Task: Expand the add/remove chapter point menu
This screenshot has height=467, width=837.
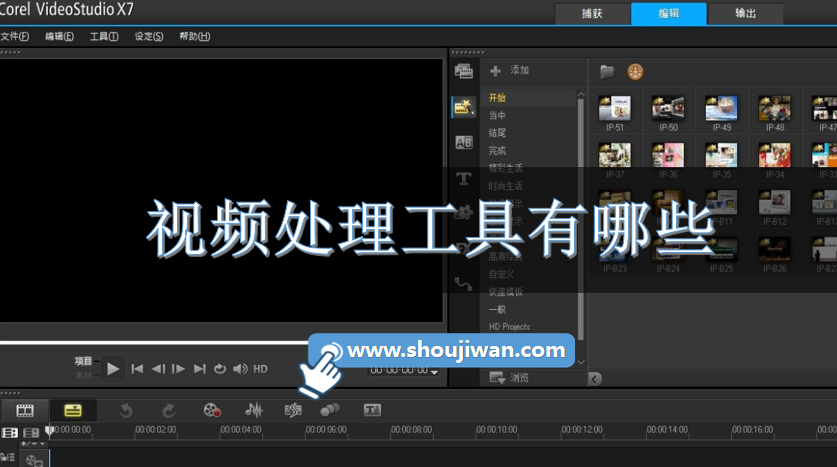Action: click(x=33, y=444)
